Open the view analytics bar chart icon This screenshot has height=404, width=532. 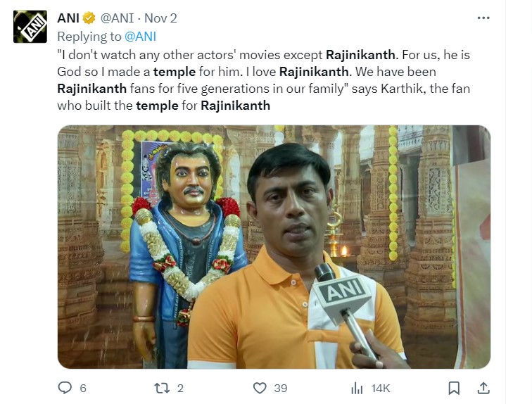pyautogui.click(x=357, y=388)
